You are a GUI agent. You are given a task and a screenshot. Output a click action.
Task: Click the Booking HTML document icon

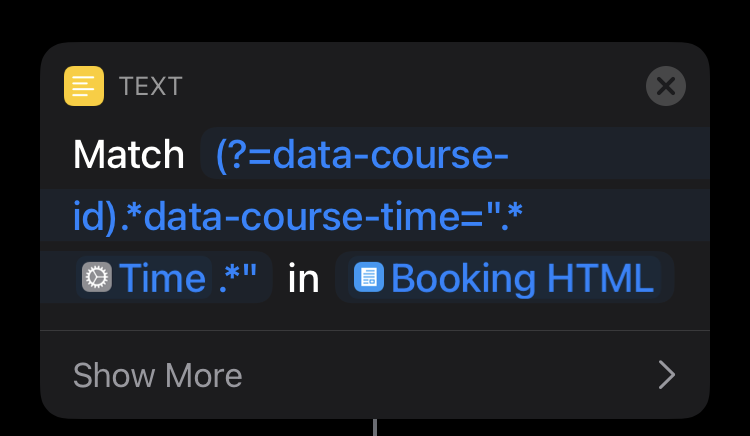pyautogui.click(x=368, y=278)
